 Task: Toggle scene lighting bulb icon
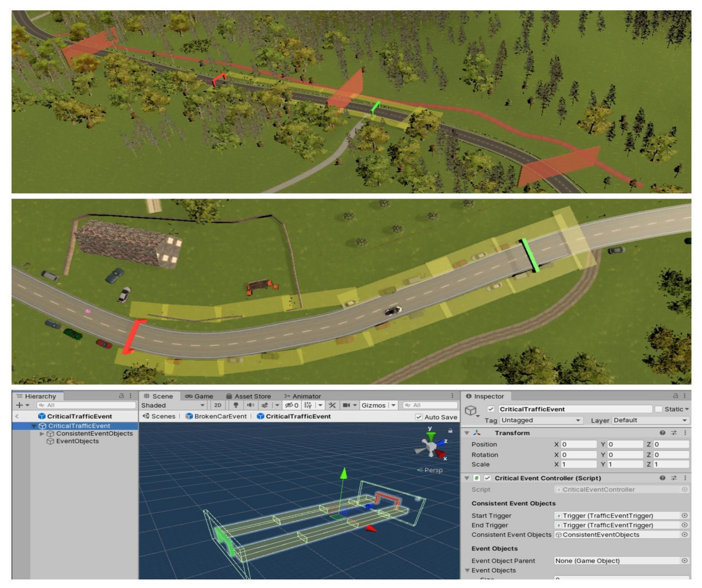coord(236,405)
